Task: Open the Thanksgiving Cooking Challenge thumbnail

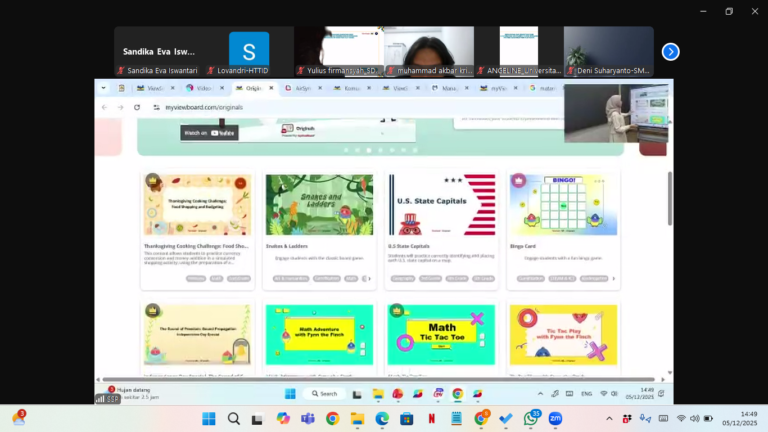Action: point(197,205)
